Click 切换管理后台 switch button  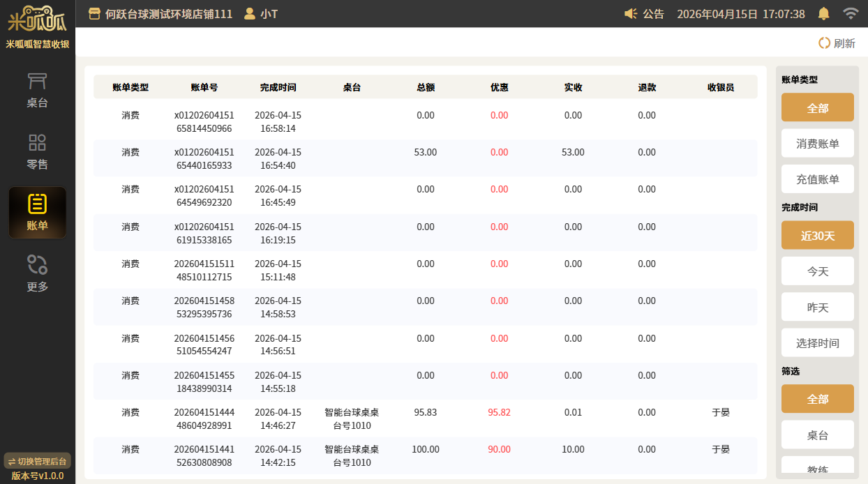(x=37, y=461)
